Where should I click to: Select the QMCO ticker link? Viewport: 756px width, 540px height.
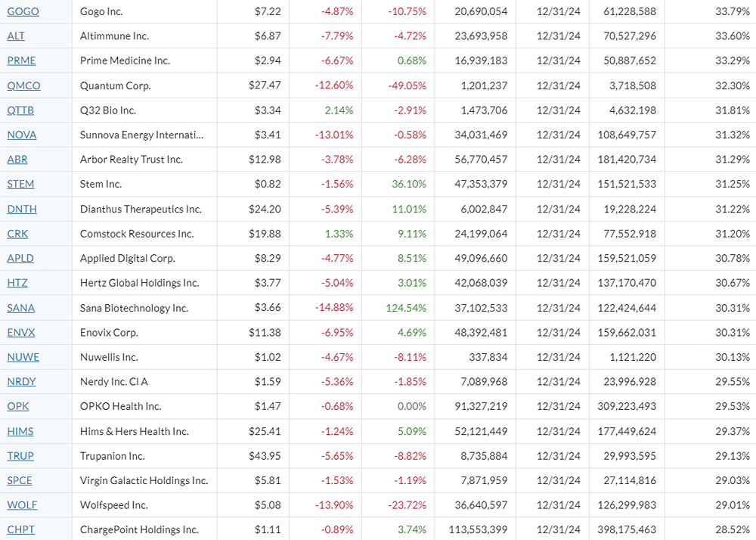coord(23,85)
